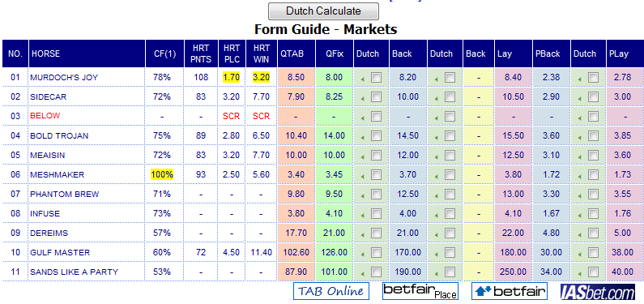Open the TAB Online logo link
The image size is (644, 304).
[x=331, y=291]
